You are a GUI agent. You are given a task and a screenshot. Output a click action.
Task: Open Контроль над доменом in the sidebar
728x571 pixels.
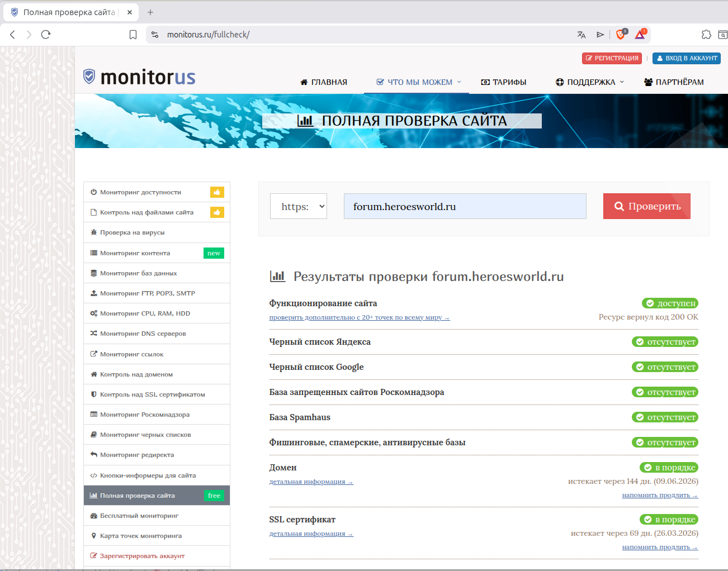157,374
